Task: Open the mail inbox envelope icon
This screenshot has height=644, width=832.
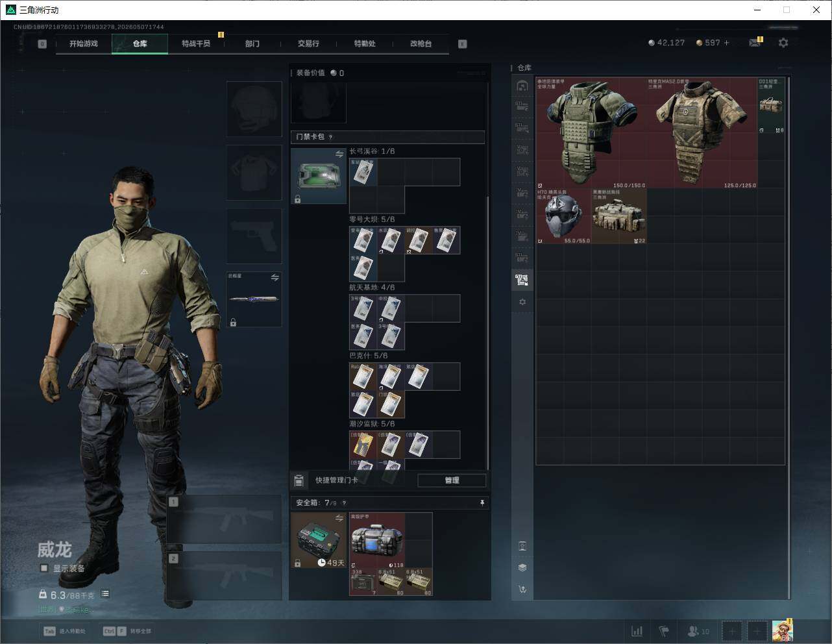Action: click(754, 43)
